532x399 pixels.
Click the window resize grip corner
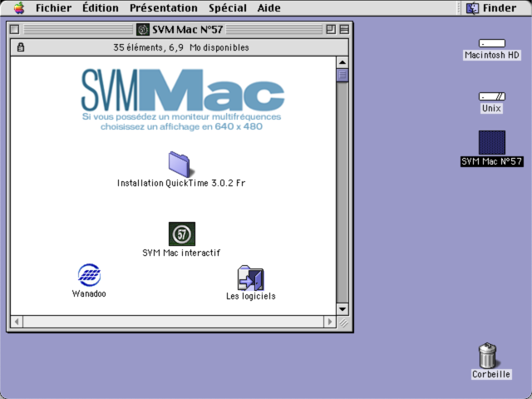(343, 323)
